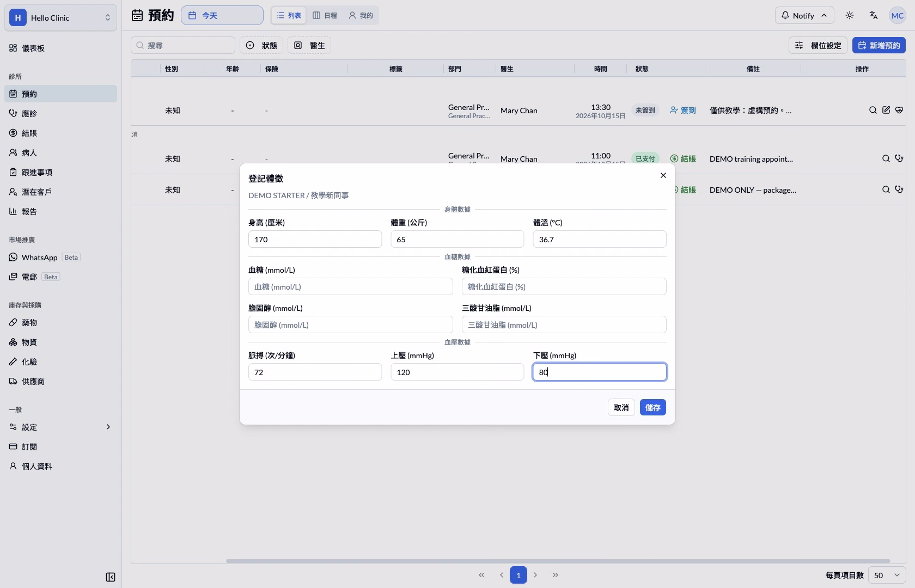
Task: Collapse the sidebar with the bottom panel icon
Action: (x=111, y=577)
